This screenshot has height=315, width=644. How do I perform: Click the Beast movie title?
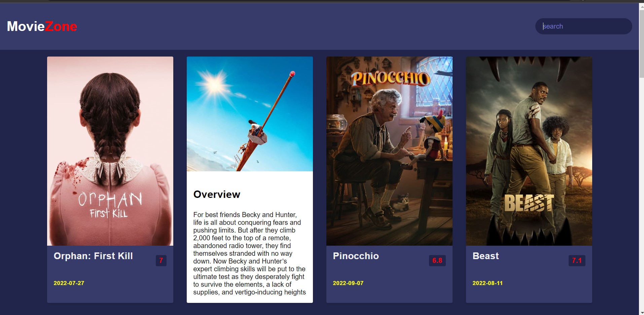[486, 256]
